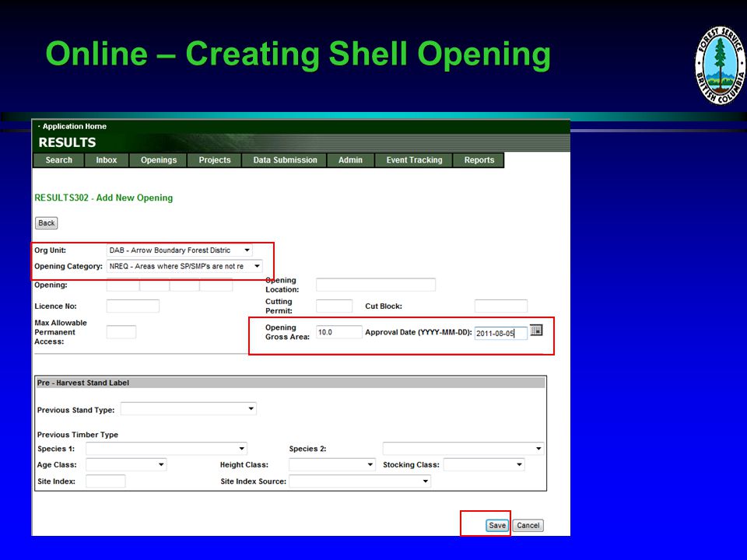747x560 pixels.
Task: Focus the Cut Block field
Action: (501, 306)
